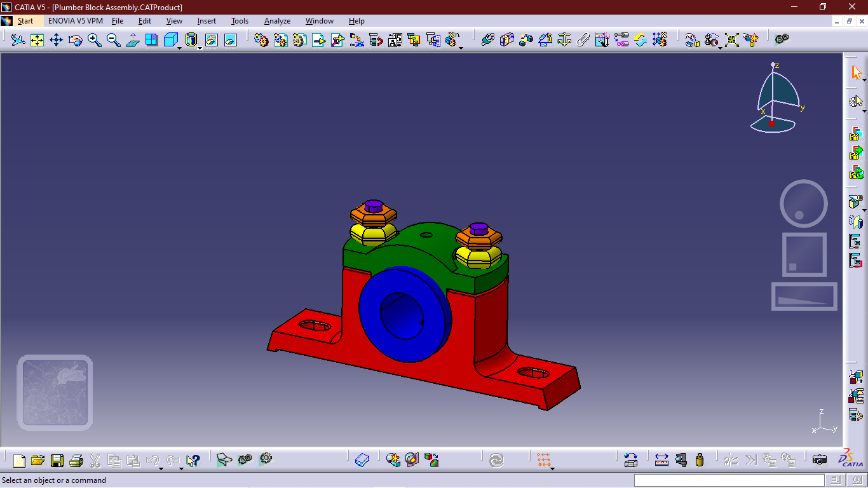
Task: Activate the Pan view tool
Action: click(x=56, y=40)
